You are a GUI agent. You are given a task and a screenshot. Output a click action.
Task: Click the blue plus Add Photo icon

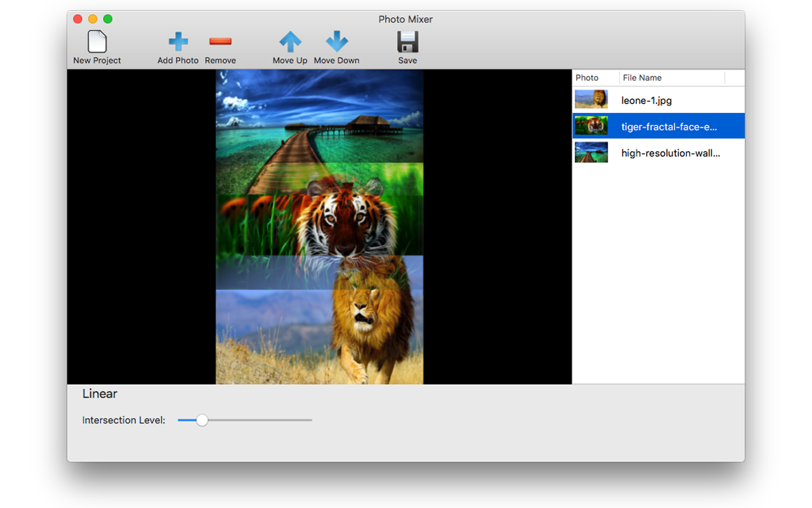(178, 42)
